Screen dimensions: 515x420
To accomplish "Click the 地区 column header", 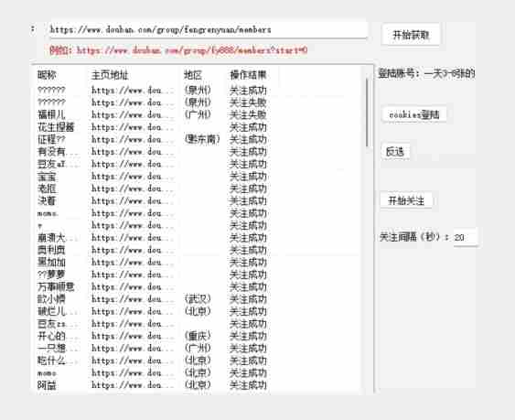I will pyautogui.click(x=193, y=75).
